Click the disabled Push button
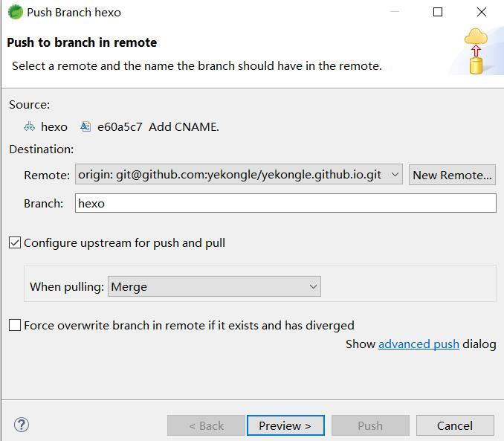 370,425
